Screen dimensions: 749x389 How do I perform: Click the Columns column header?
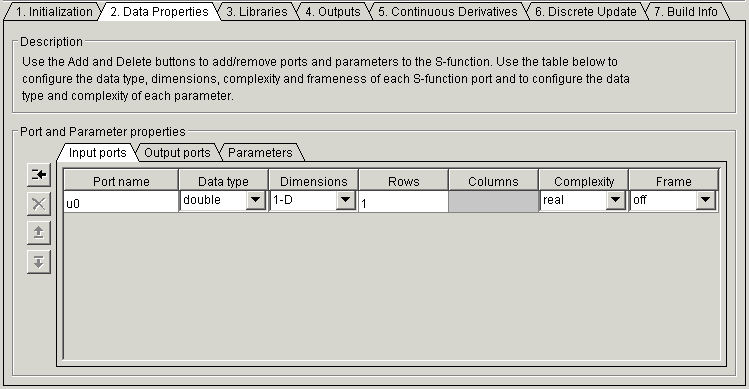(x=493, y=181)
